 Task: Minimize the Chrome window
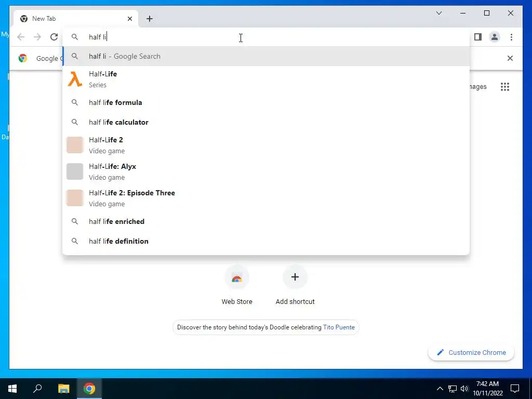point(463,13)
